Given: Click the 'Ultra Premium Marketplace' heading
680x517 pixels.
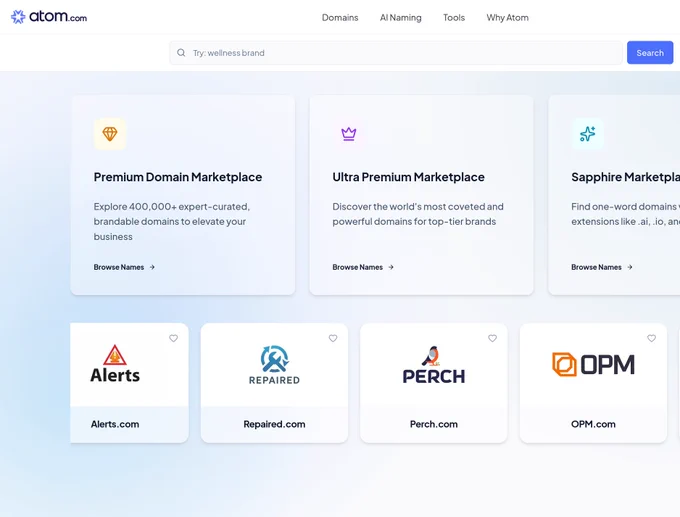Looking at the screenshot, I should [x=409, y=177].
